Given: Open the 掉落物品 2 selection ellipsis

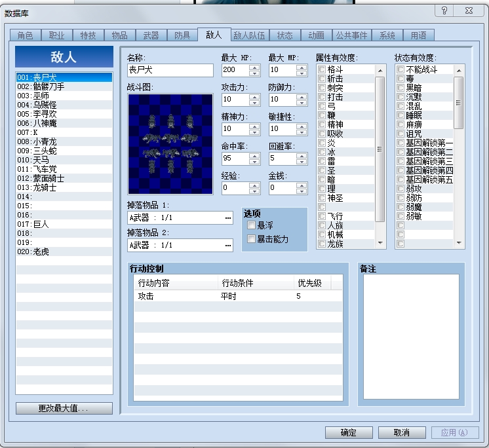Looking at the screenshot, I should click(x=228, y=245).
